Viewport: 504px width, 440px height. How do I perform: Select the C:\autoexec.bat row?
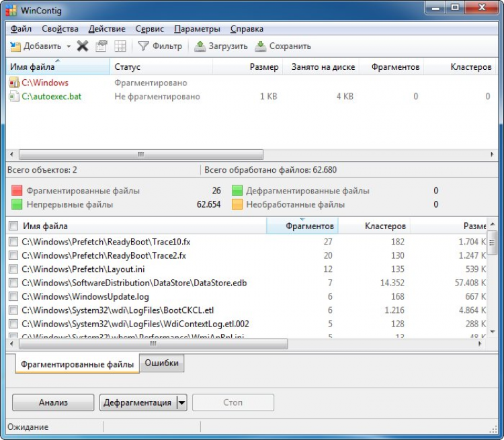[x=251, y=97]
